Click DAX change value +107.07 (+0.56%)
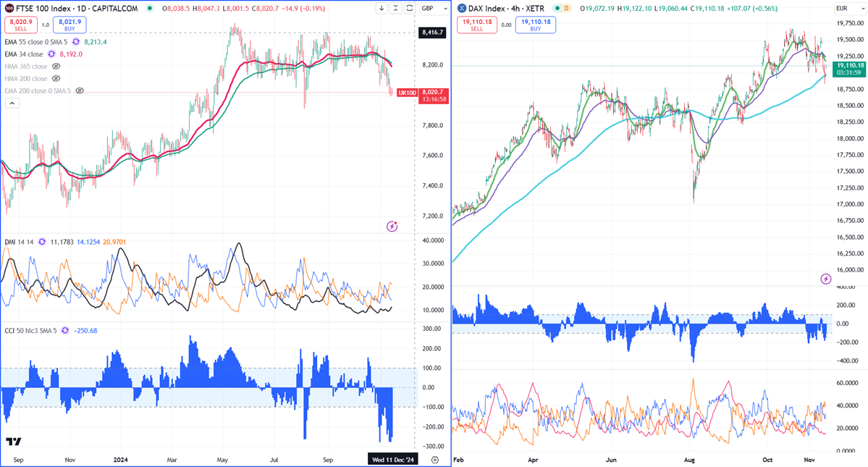The height and width of the screenshot is (467, 868). [751, 8]
